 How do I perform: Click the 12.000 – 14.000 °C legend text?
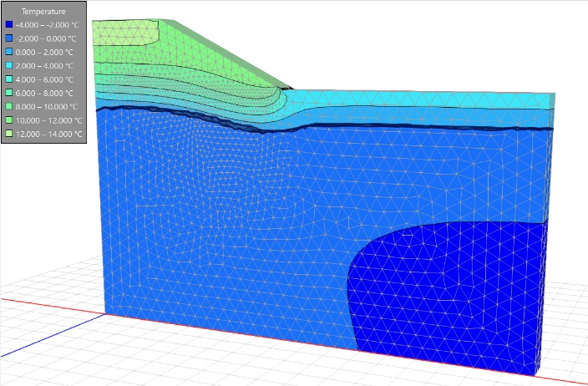48,134
